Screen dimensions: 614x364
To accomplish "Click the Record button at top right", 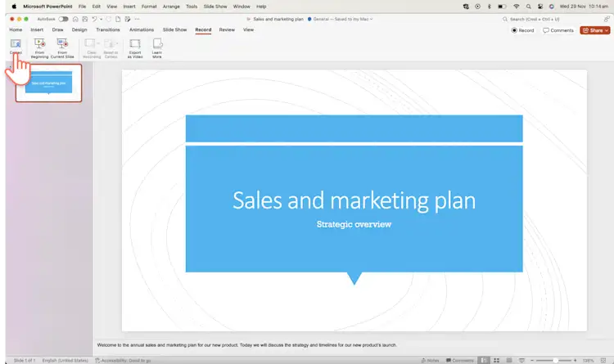I will coord(523,30).
